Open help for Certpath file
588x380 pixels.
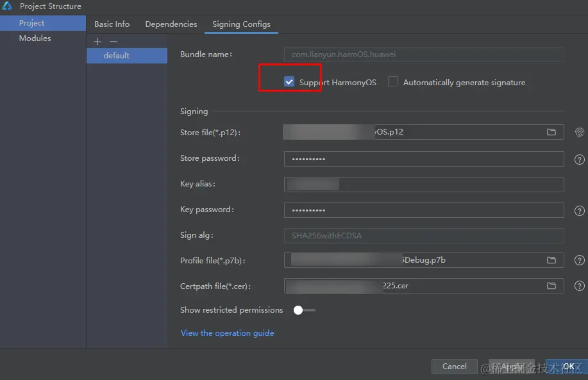click(580, 286)
